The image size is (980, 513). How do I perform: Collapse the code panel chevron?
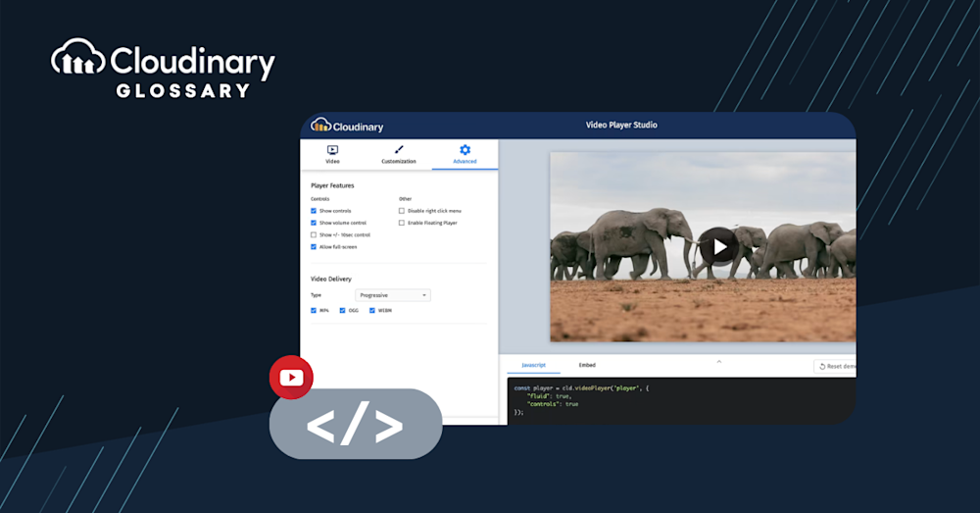[718, 362]
